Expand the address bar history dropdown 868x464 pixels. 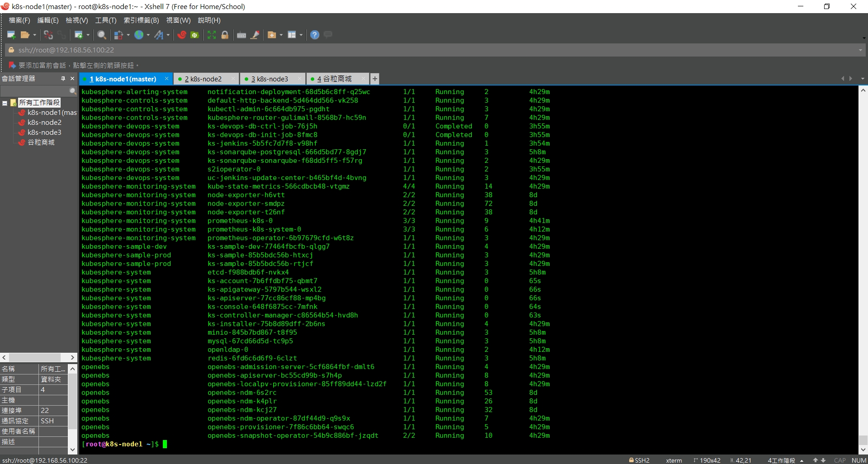click(860, 50)
